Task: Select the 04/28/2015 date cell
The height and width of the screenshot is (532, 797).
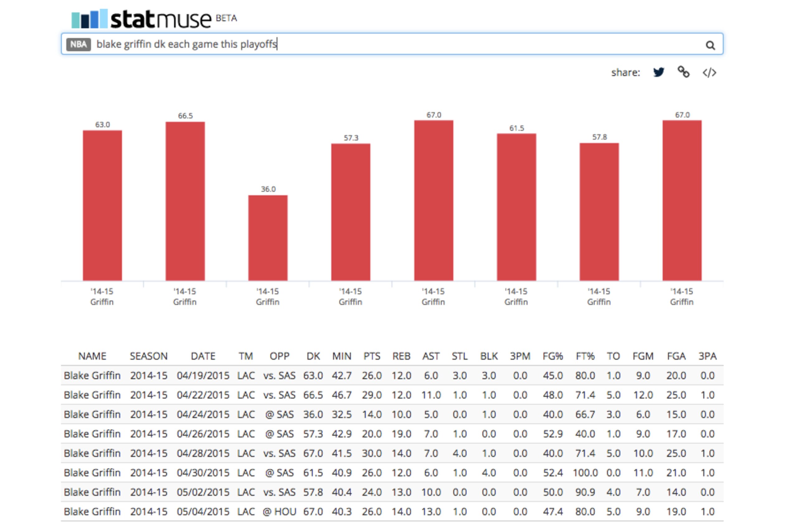Action: coord(203,453)
